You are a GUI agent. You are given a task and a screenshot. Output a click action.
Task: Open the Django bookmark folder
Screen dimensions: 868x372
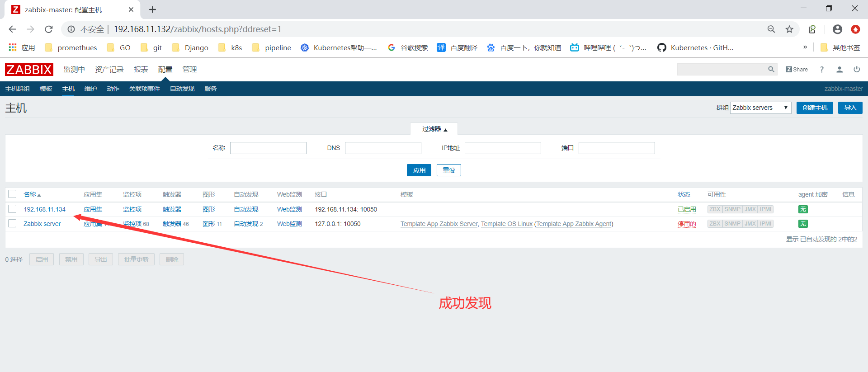(x=190, y=47)
